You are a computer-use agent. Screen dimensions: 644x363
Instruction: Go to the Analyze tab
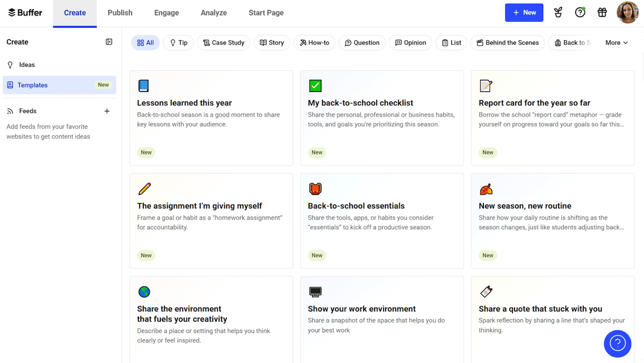pos(213,13)
